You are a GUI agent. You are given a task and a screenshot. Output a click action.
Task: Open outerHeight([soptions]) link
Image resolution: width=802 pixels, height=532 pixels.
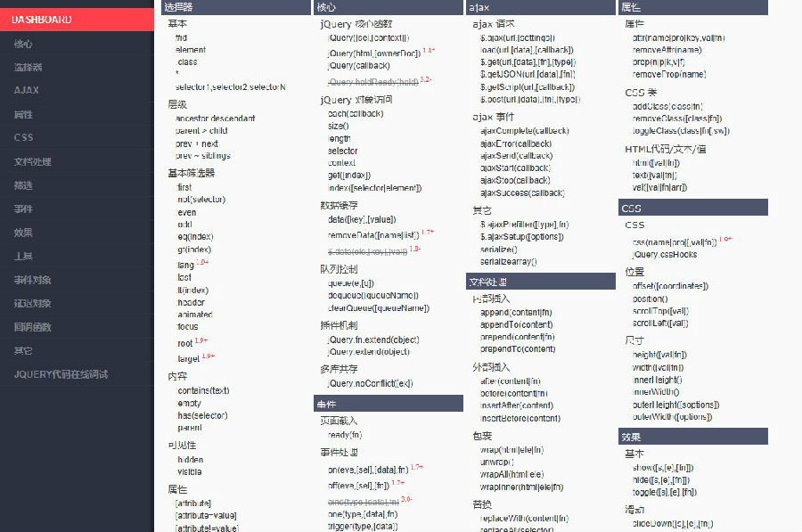675,405
